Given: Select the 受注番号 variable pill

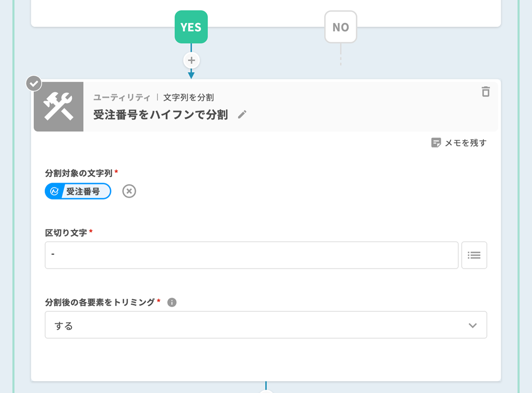Looking at the screenshot, I should click(x=83, y=191).
